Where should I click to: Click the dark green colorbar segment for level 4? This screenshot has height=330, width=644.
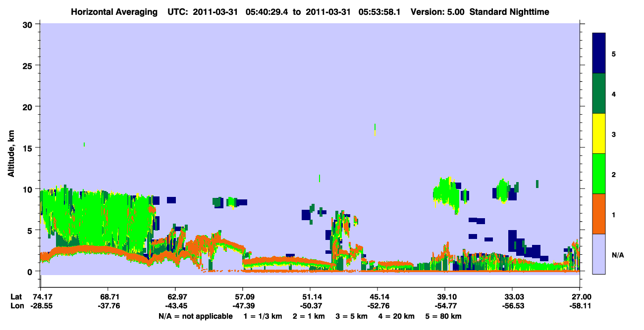click(599, 94)
